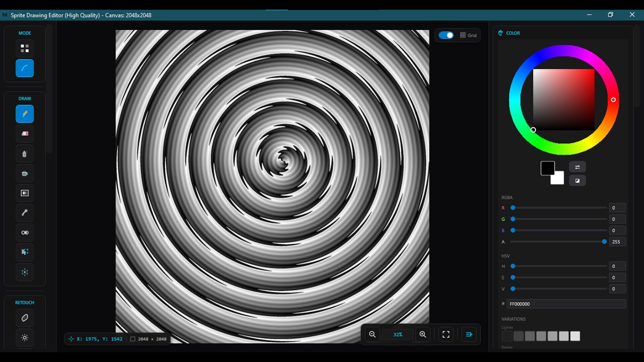Swap foreground and background colors
This screenshot has width=644, height=362.
tap(577, 167)
